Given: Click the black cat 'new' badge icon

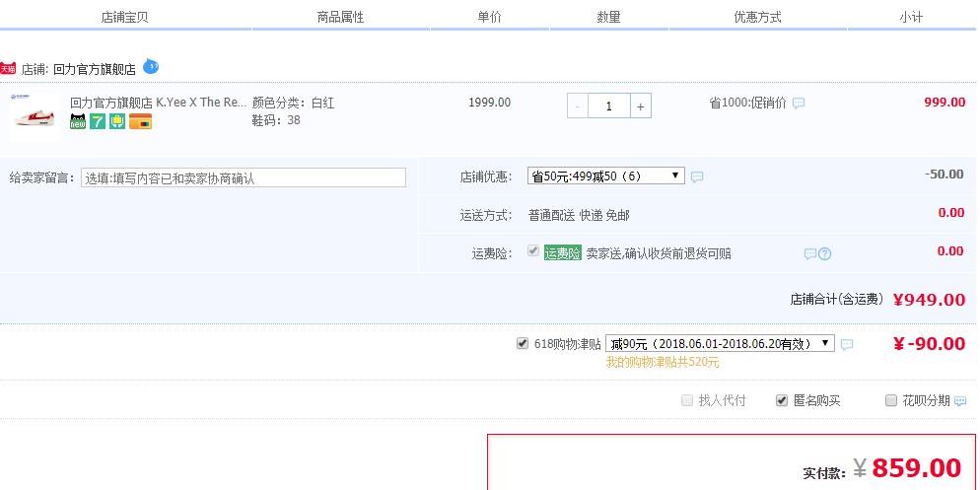Looking at the screenshot, I should point(78,122).
